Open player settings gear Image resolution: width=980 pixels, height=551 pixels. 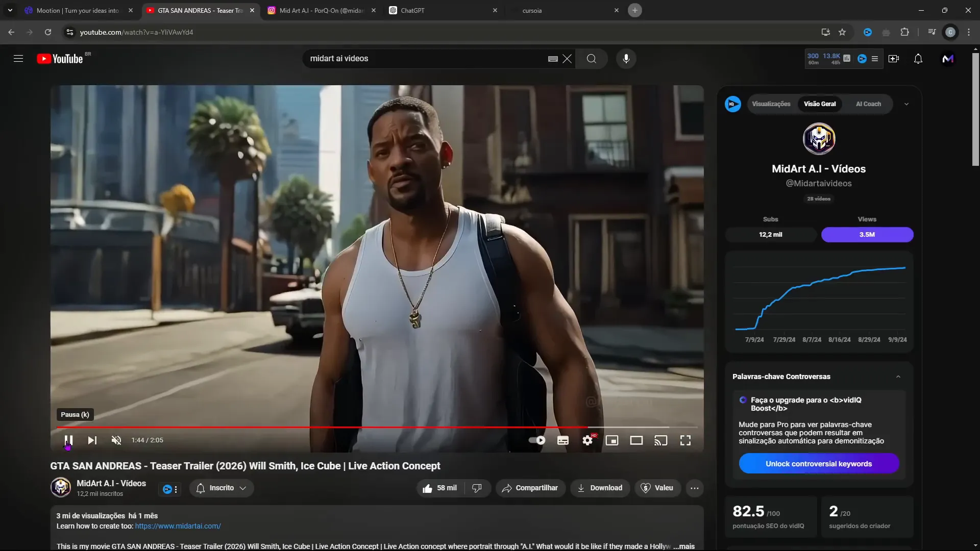(x=588, y=440)
